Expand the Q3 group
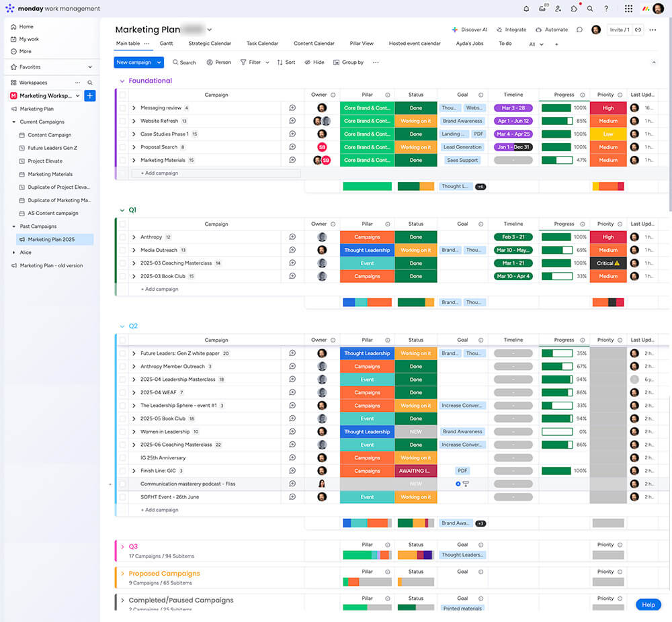Image resolution: width=672 pixels, height=622 pixels. pyautogui.click(x=122, y=547)
